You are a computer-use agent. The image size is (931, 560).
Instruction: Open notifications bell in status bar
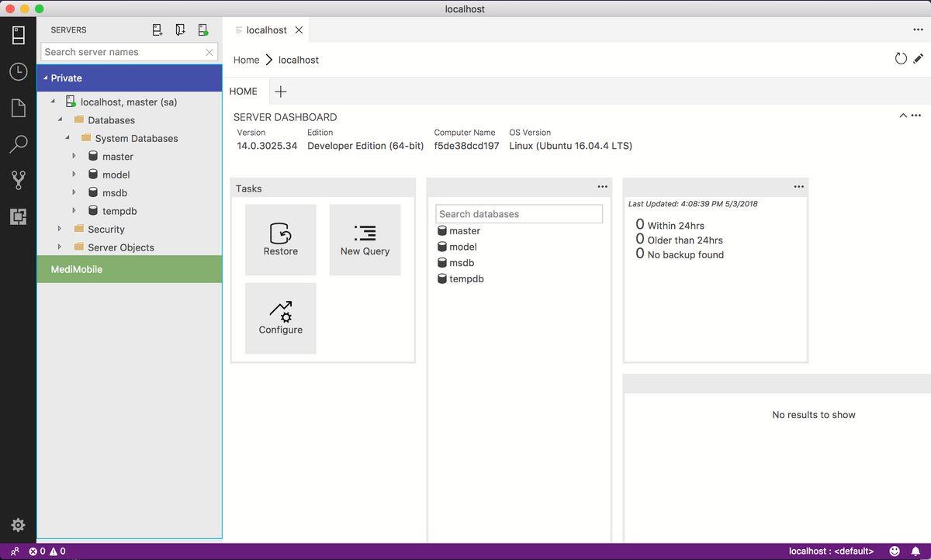[x=915, y=551]
